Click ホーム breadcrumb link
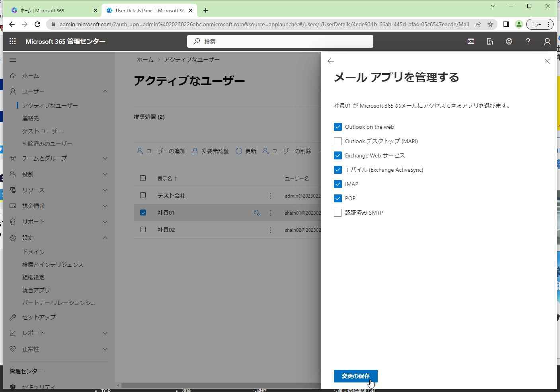This screenshot has width=560, height=392. pos(145,60)
